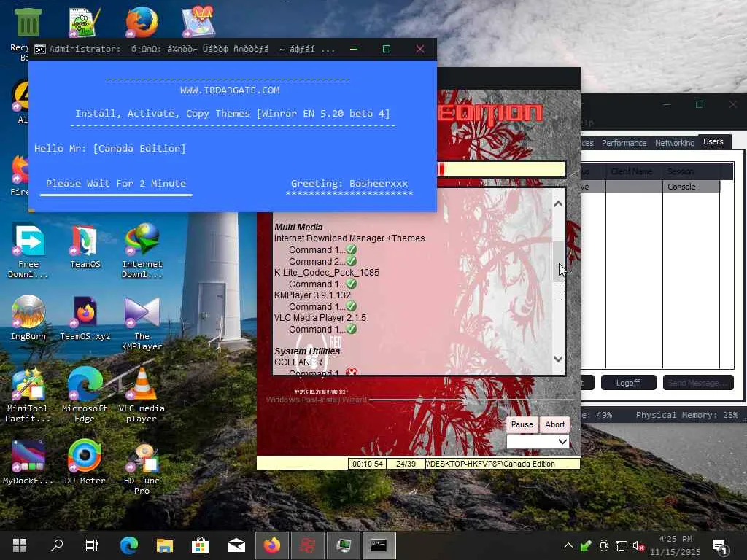Open the volume tray icon
The width and height of the screenshot is (747, 560).
tap(638, 545)
